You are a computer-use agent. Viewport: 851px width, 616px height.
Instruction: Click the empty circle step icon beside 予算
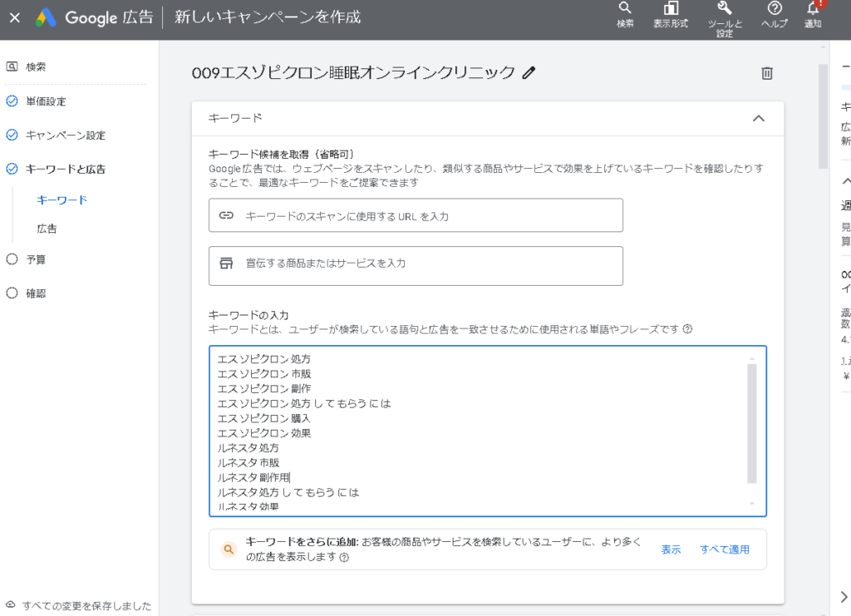(12, 259)
